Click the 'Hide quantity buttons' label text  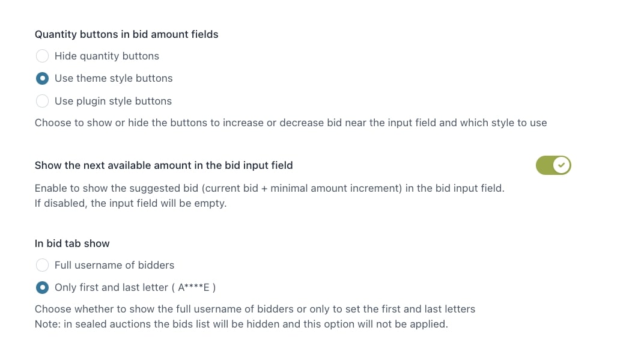click(107, 56)
